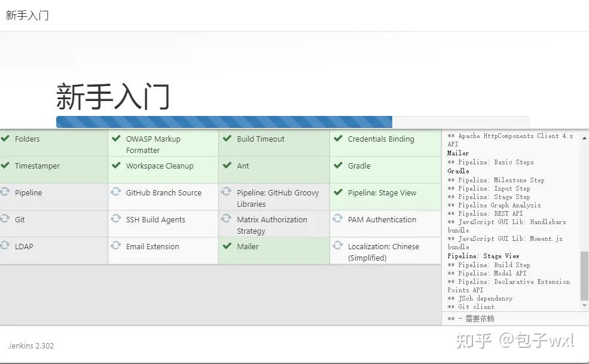Toggle the Credentials Binding checkmark
This screenshot has height=364, width=589.
[338, 139]
